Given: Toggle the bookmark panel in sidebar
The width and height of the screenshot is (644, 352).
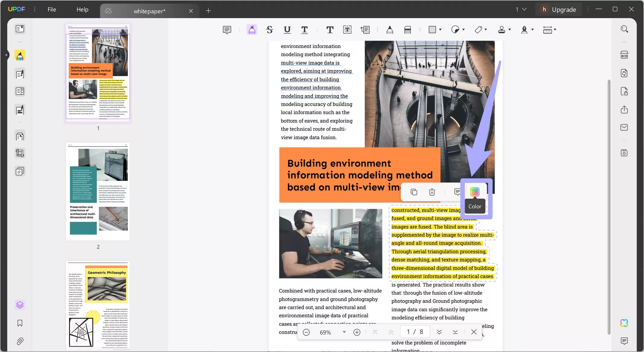Looking at the screenshot, I should [x=20, y=323].
